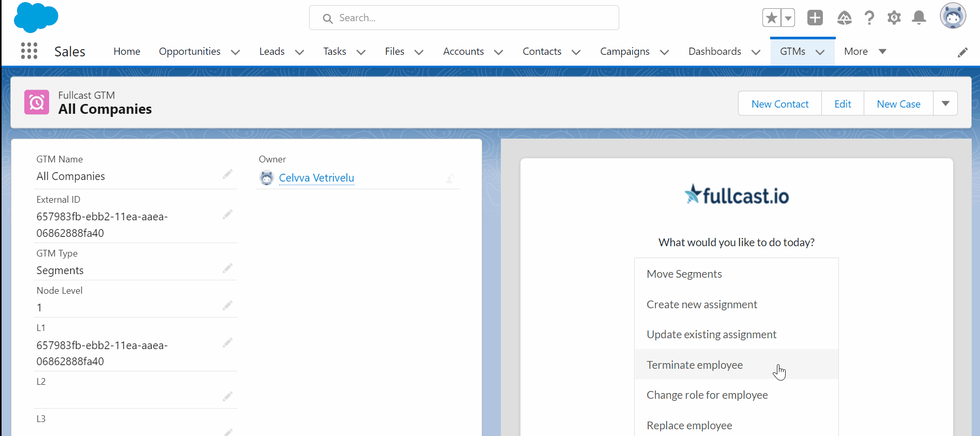
Task: Open the Help question mark icon
Action: [869, 18]
